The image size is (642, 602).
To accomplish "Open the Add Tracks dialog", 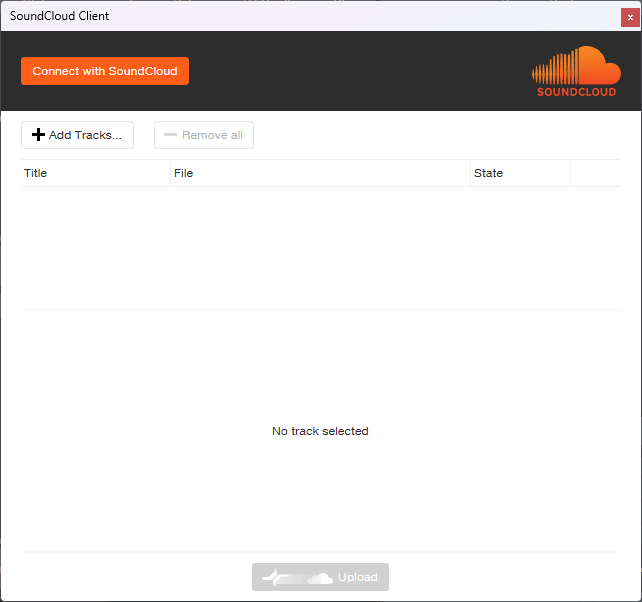I will coord(77,135).
